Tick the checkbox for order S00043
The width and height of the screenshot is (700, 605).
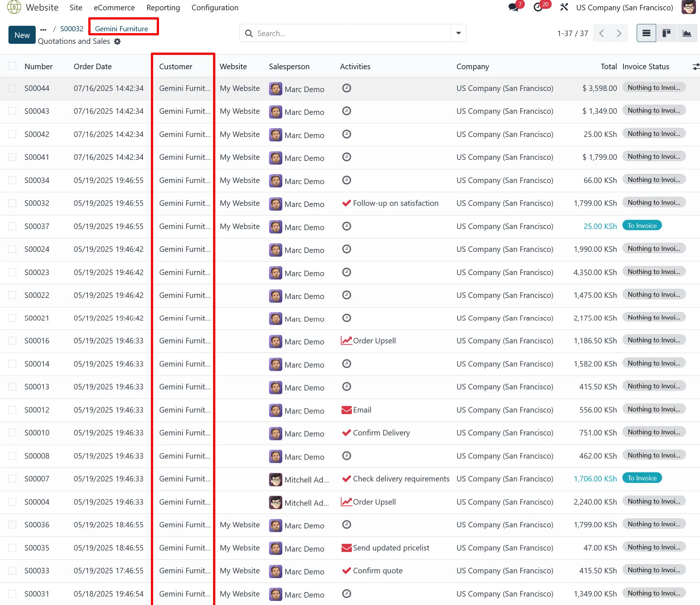(13, 111)
